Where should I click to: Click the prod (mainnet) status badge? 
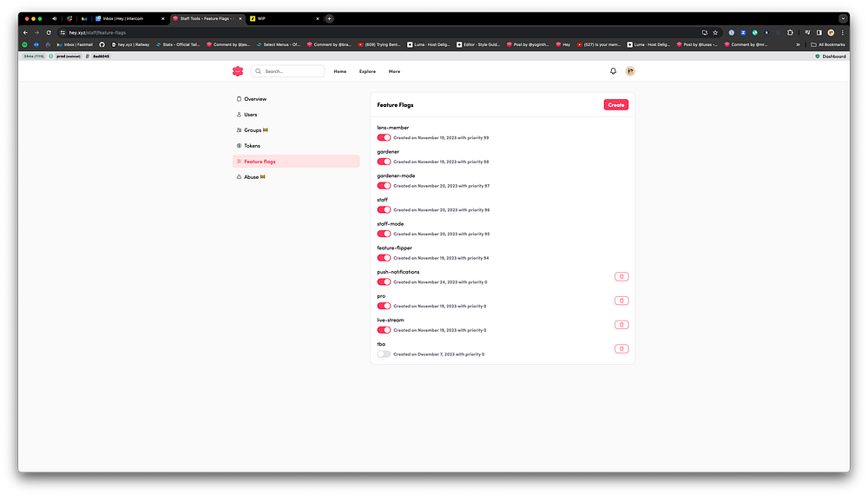pos(68,56)
